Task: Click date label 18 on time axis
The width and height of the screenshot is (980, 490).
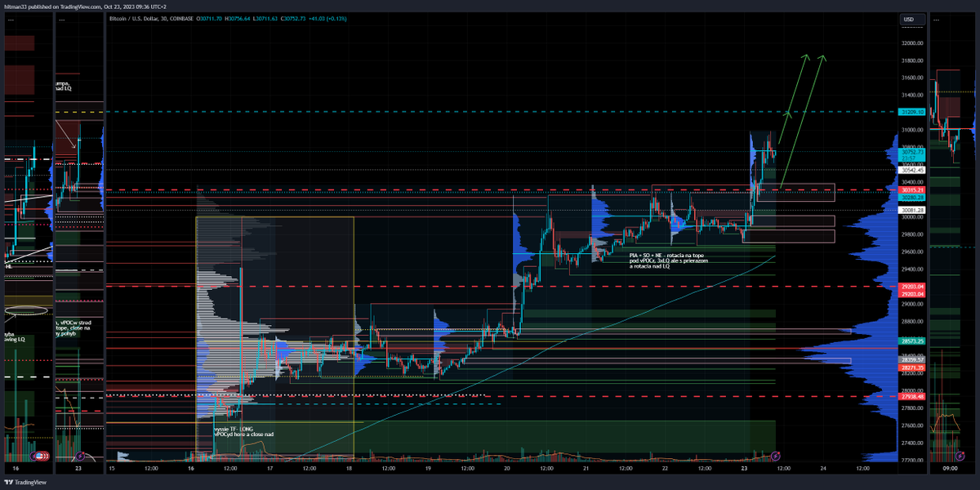Action: click(349, 468)
